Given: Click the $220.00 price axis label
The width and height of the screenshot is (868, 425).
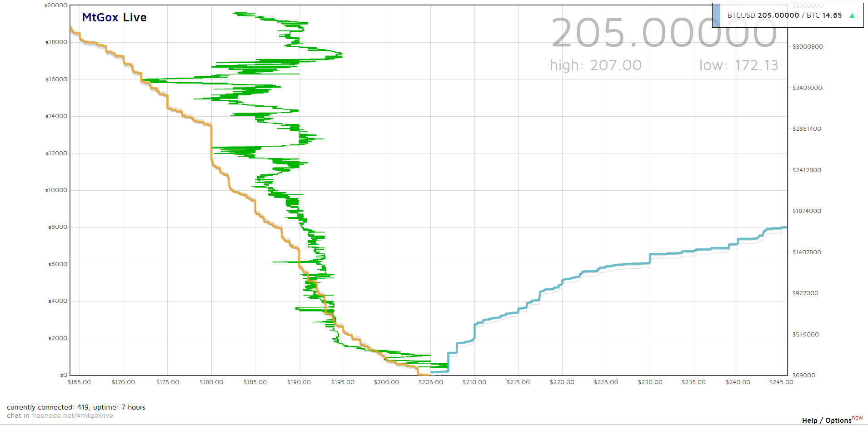Looking at the screenshot, I should coord(562,382).
